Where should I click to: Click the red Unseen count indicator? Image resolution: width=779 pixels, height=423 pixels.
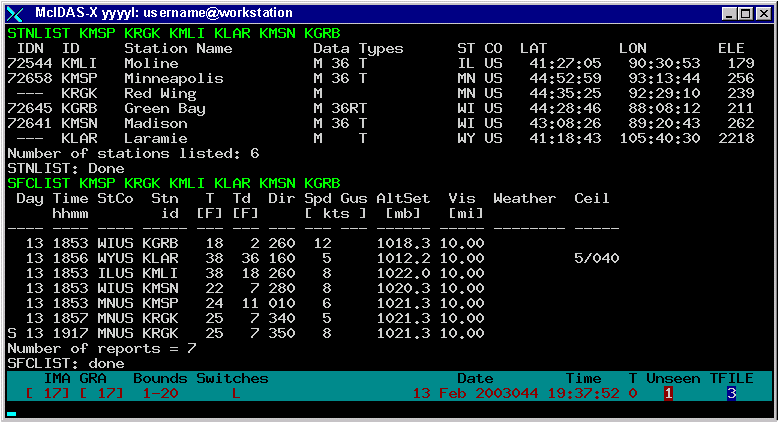click(668, 393)
